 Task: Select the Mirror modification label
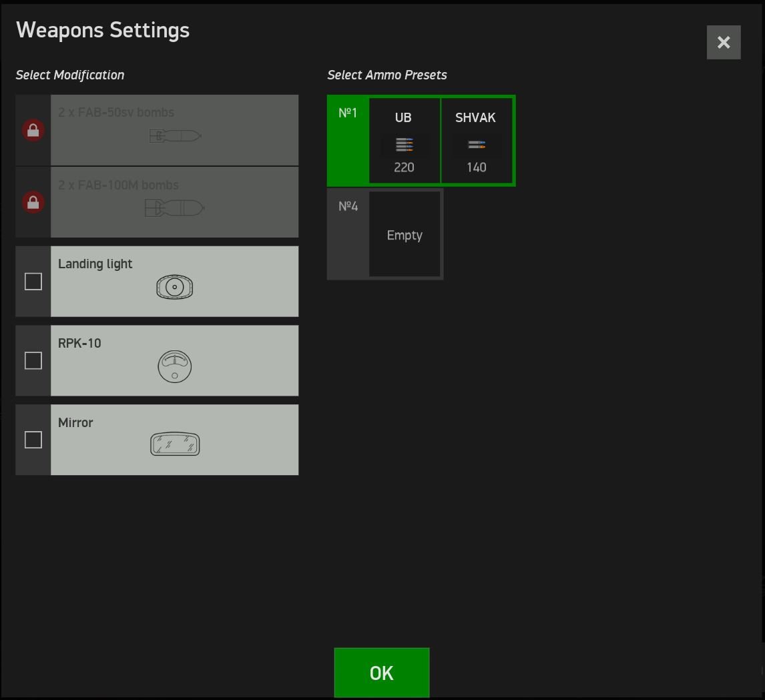coord(75,423)
